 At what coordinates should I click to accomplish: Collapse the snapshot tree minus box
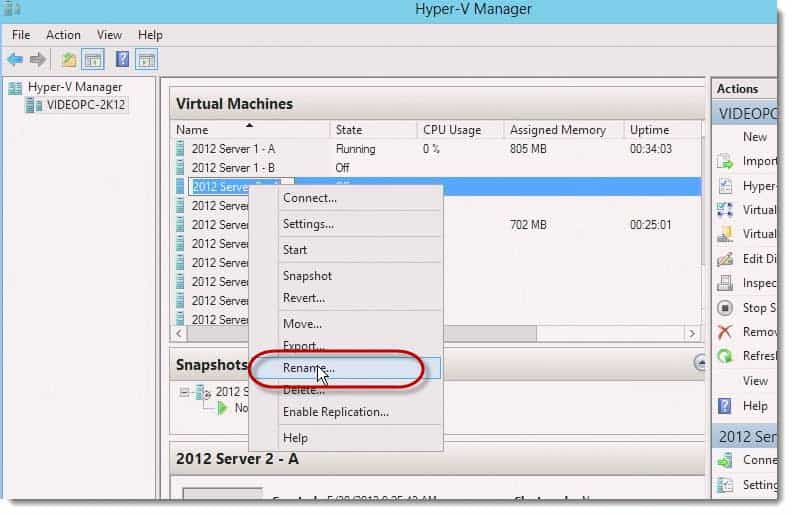point(184,392)
